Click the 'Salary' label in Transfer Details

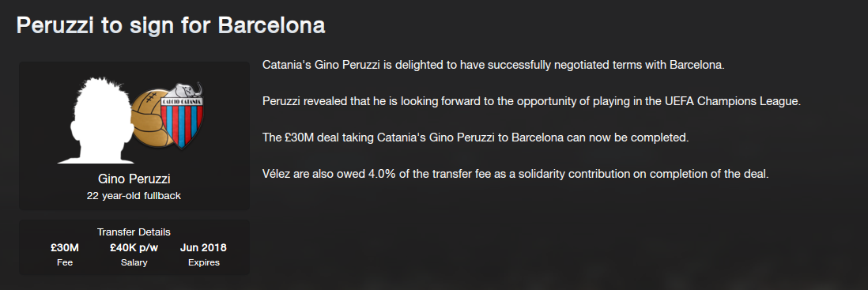click(134, 263)
